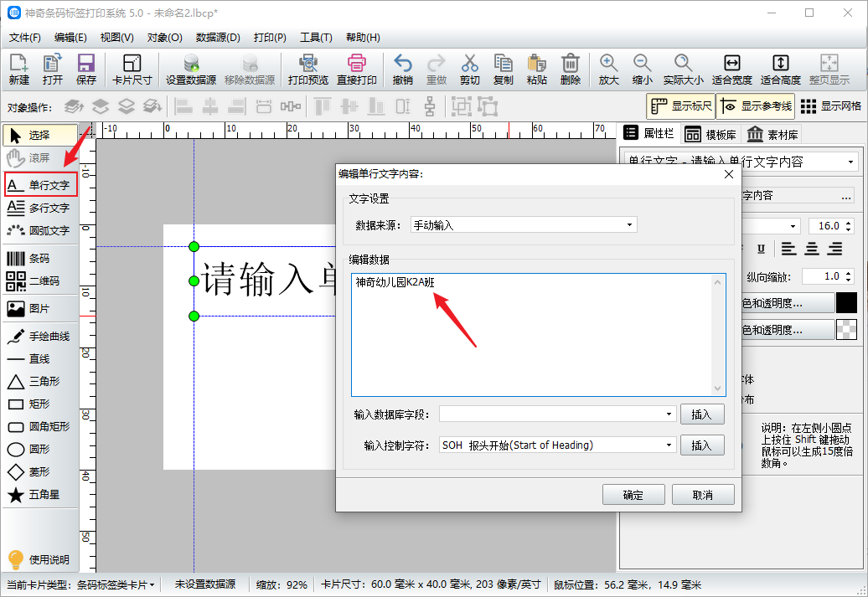Open 打印预览 print preview
This screenshot has height=597, width=868.
pos(308,69)
